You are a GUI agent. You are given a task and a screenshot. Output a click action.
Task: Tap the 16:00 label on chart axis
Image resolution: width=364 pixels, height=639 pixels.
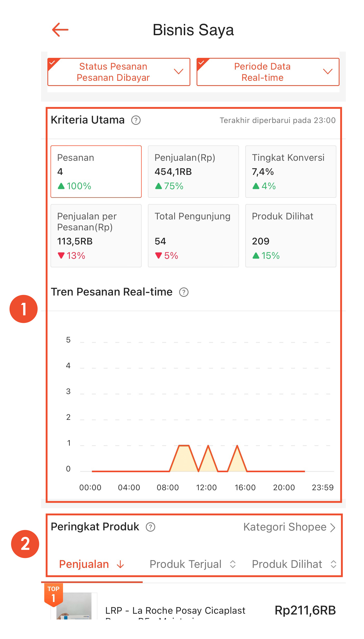[x=245, y=488]
